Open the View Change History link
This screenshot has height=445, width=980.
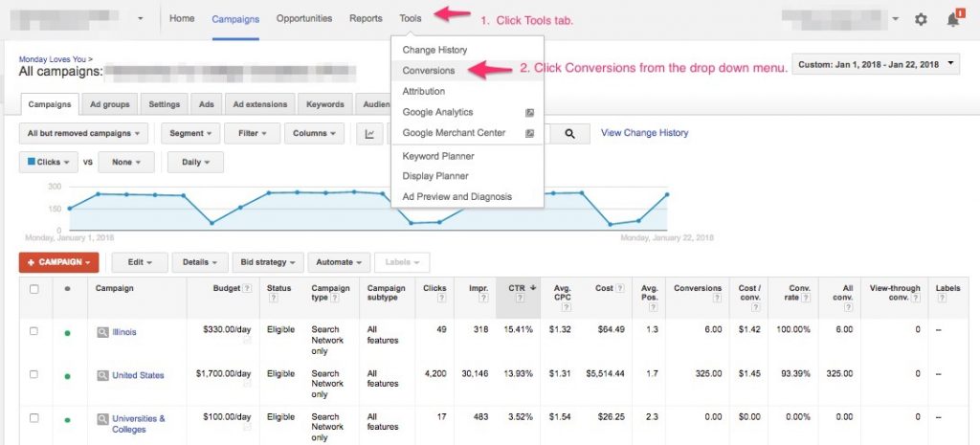(x=644, y=133)
